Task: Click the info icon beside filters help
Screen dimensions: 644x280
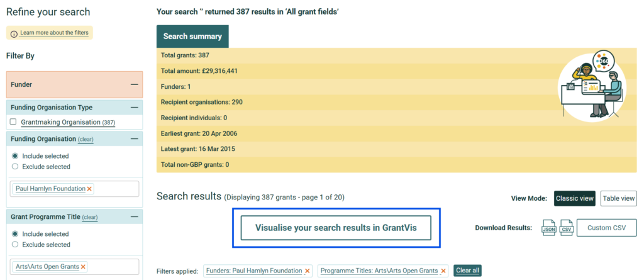Action: coord(14,33)
